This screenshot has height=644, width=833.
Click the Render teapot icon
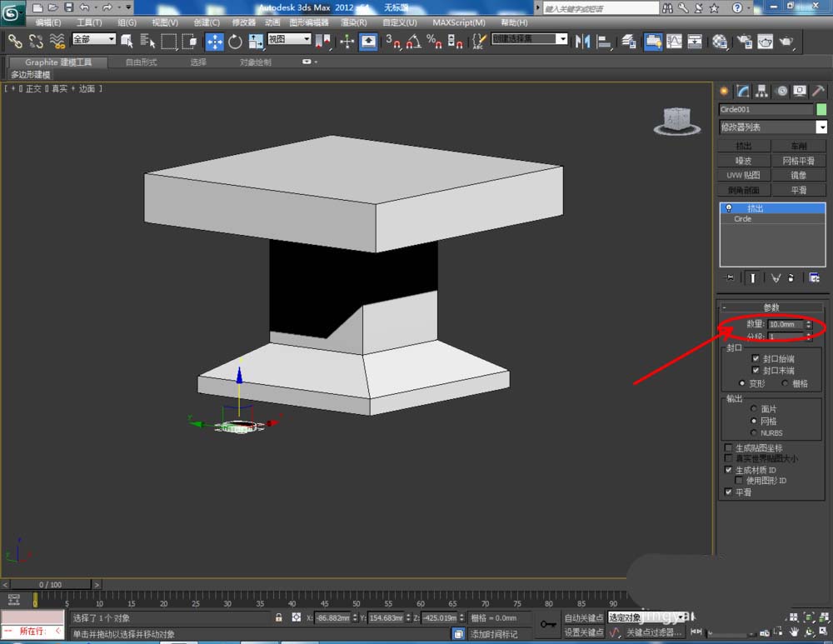[786, 42]
